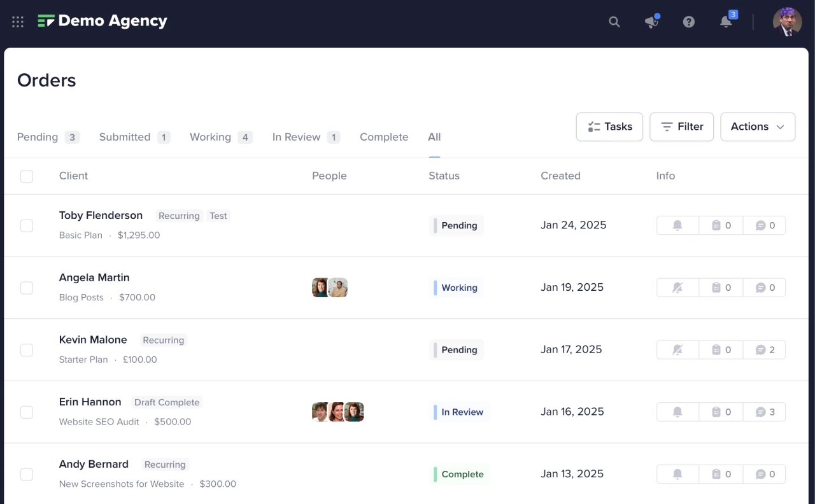Click assignee avatars in Erin Hannon row
The width and height of the screenshot is (815, 504).
(x=338, y=412)
